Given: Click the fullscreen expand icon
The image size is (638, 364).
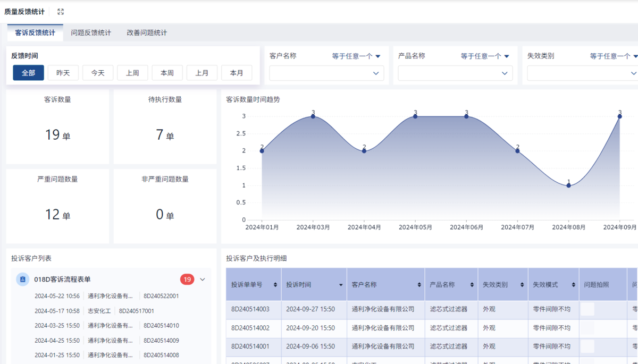Looking at the screenshot, I should click(x=61, y=12).
